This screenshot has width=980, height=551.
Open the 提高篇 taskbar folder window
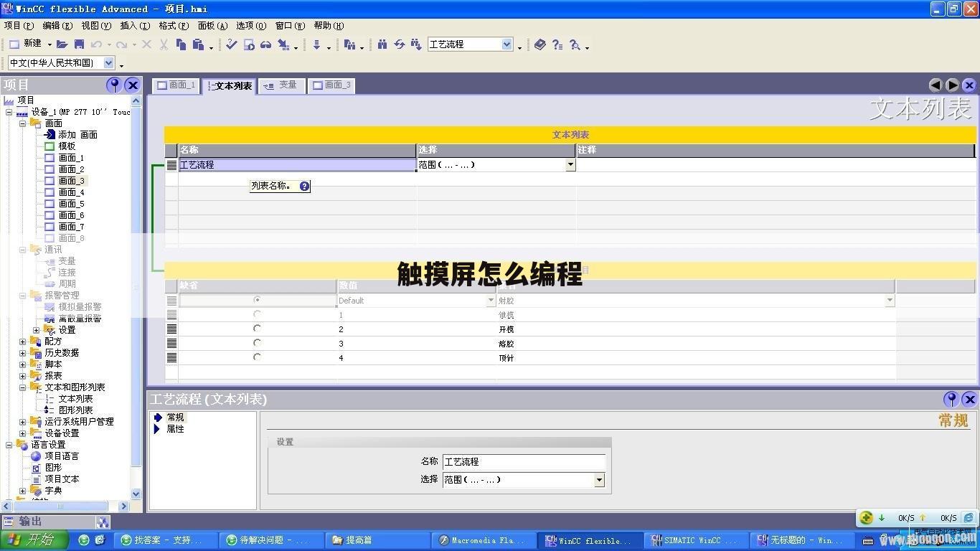(377, 540)
